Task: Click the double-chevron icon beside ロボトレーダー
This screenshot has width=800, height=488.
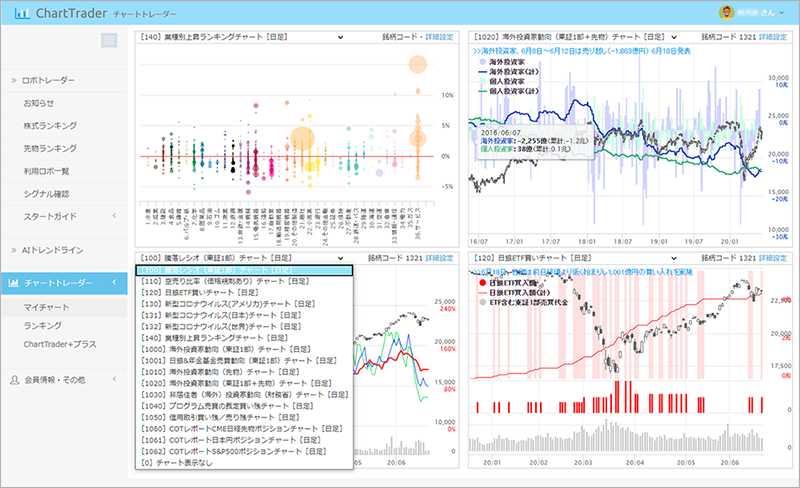Action: pyautogui.click(x=14, y=80)
